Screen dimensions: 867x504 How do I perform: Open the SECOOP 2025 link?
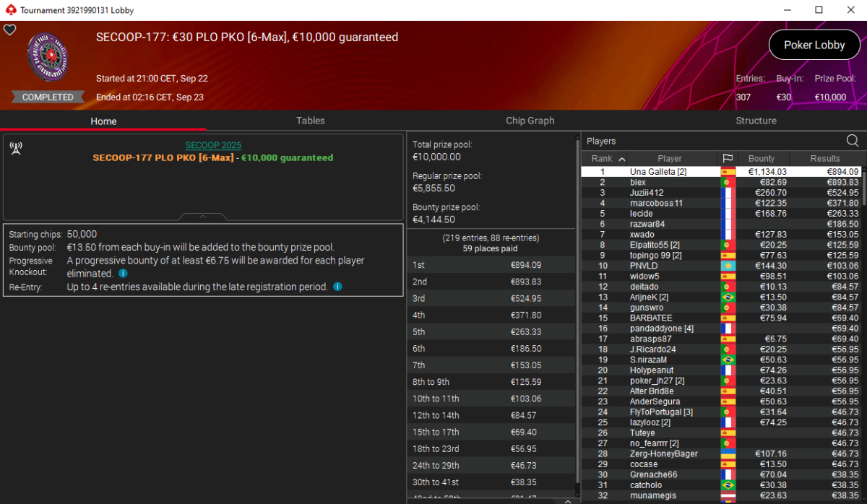tap(213, 145)
